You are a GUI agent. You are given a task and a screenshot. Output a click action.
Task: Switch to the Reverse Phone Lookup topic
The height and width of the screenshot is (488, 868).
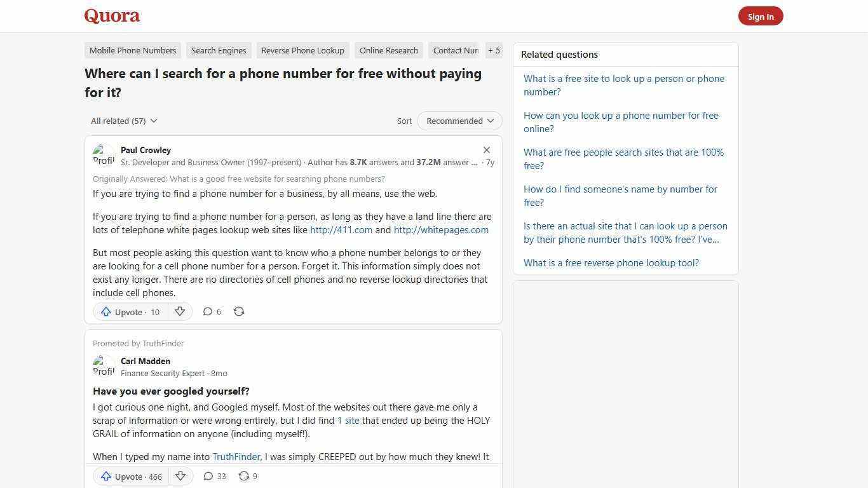click(x=302, y=50)
